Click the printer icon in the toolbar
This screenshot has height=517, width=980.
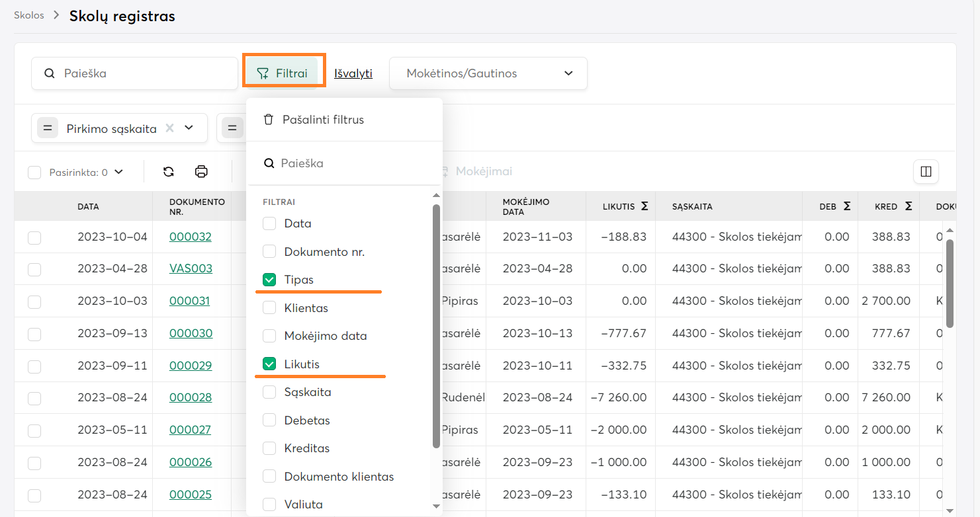point(201,172)
